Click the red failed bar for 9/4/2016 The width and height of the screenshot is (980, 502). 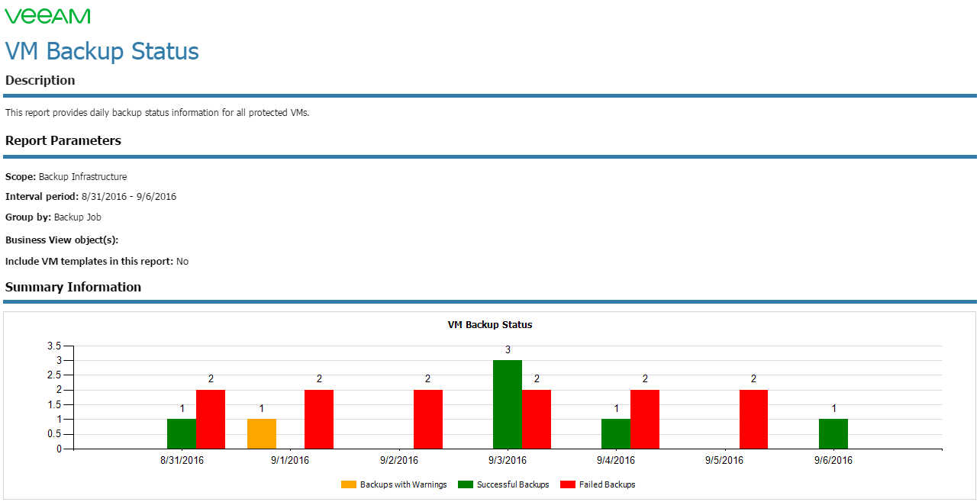click(x=645, y=420)
